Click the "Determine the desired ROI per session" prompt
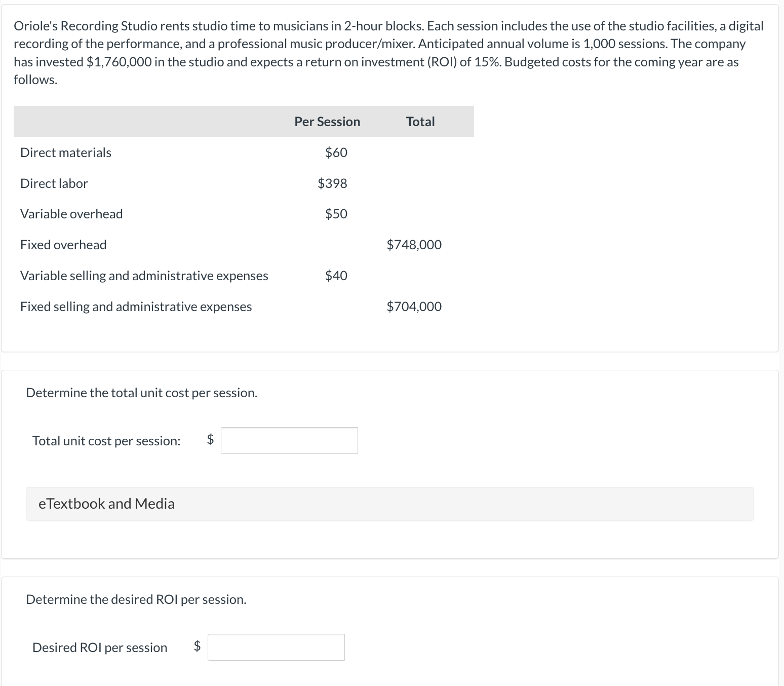The image size is (784, 686). pos(136,599)
